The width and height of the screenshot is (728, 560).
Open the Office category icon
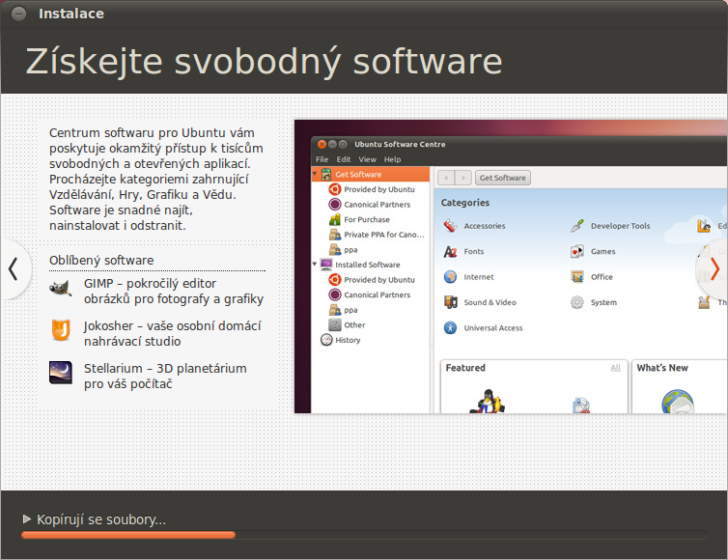point(577,277)
